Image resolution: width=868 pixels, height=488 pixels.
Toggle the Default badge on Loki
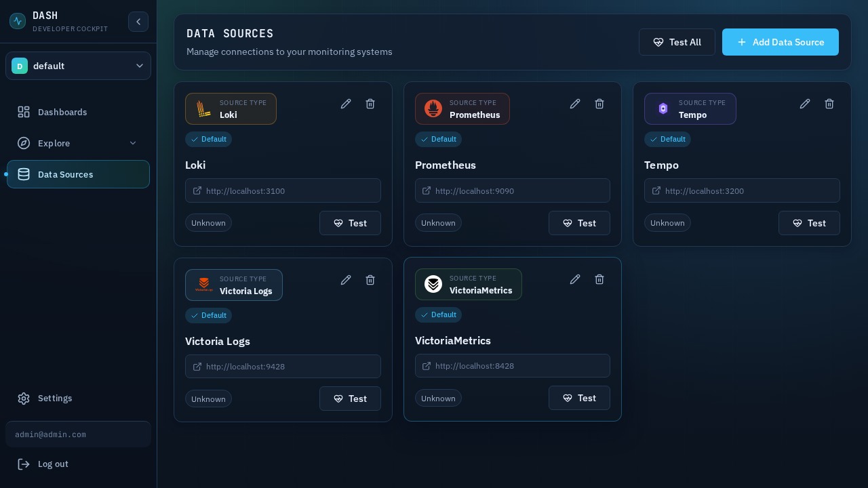[208, 139]
